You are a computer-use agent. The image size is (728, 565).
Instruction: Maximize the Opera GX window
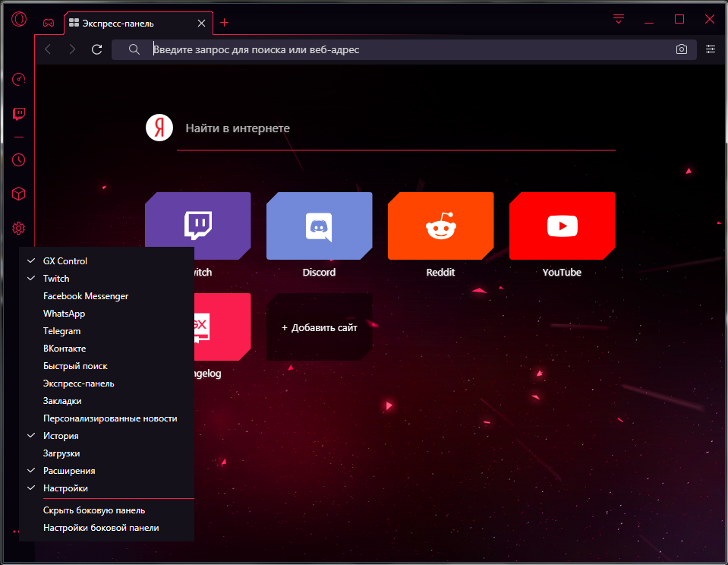coord(679,19)
